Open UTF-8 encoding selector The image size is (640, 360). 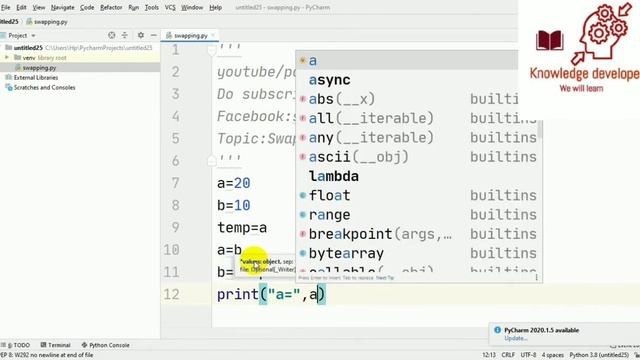point(528,355)
